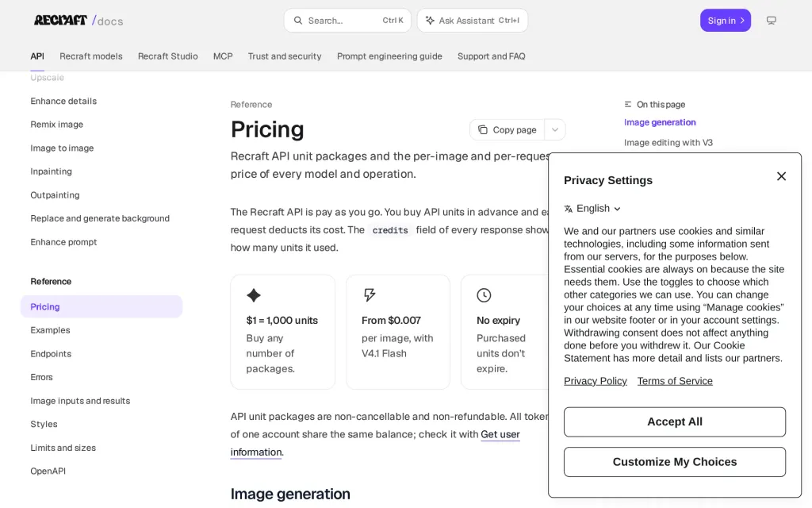Jump to Image editing with V3 section
The height and width of the screenshot is (508, 812).
[668, 143]
